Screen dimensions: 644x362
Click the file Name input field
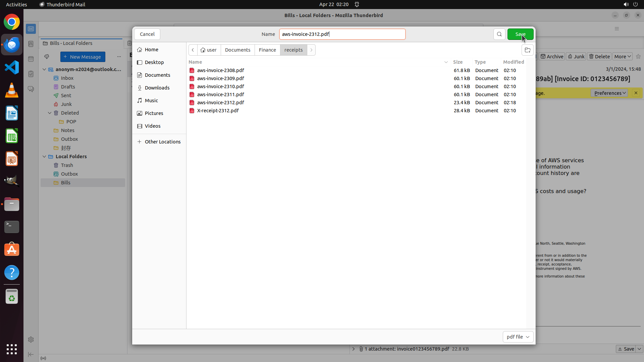(x=342, y=34)
